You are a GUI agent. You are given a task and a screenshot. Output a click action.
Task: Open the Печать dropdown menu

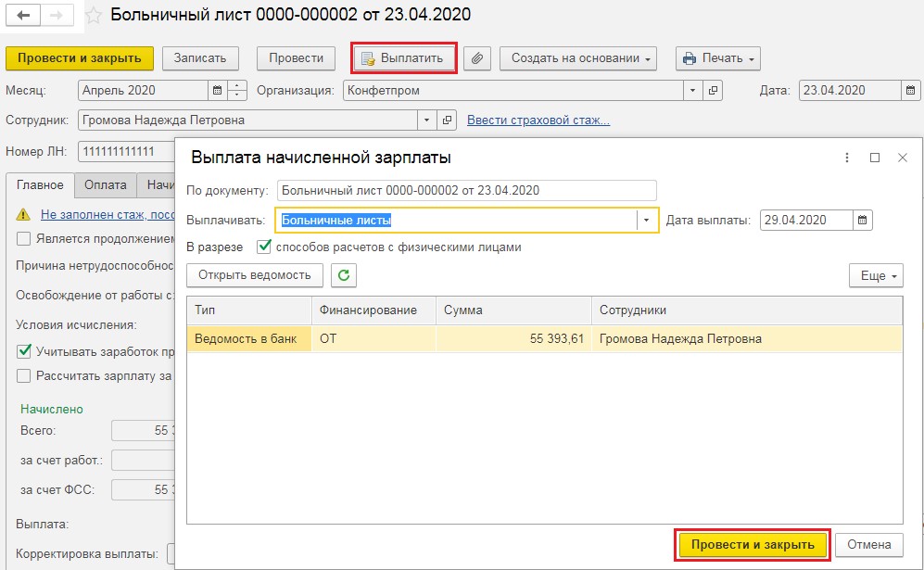(x=717, y=58)
